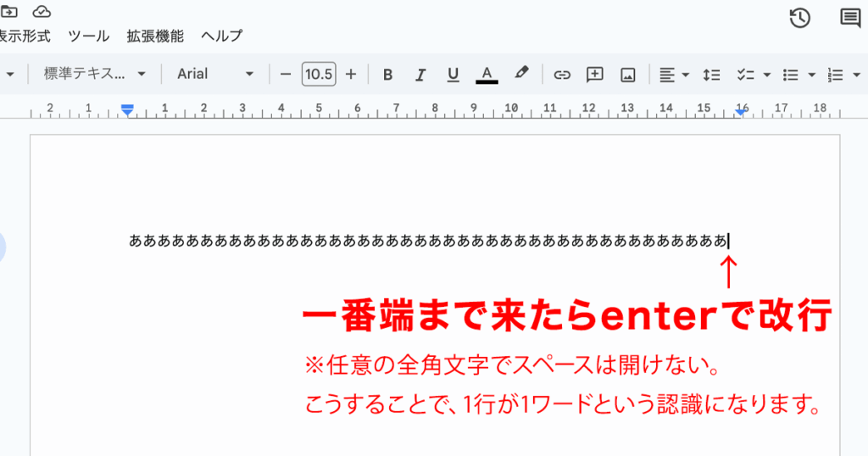Select the highlight color pen icon
The height and width of the screenshot is (456, 868).
[x=521, y=74]
